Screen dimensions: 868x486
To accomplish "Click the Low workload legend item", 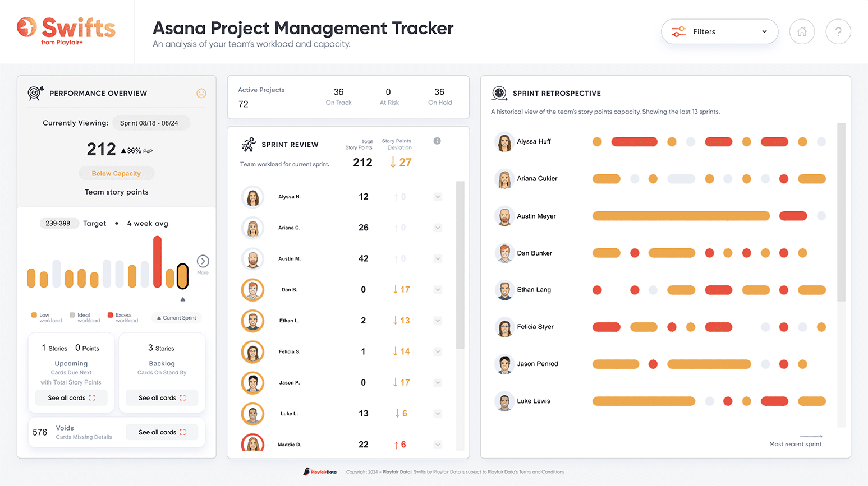I will click(x=47, y=318).
